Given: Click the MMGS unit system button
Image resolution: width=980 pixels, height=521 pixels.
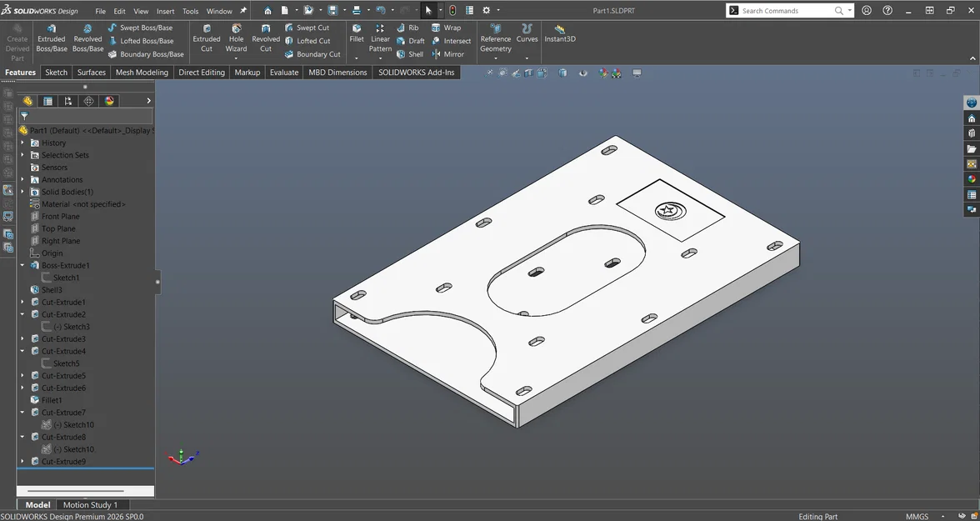Looking at the screenshot, I should coord(917,516).
